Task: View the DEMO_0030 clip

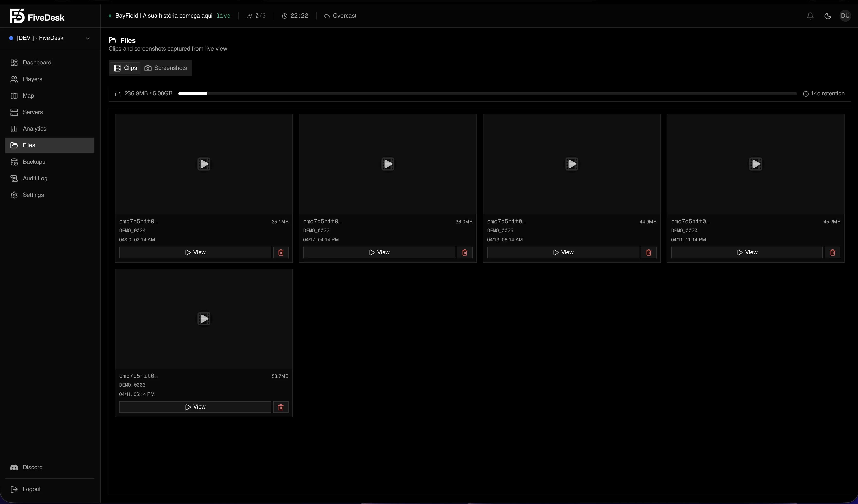Action: 747,252
